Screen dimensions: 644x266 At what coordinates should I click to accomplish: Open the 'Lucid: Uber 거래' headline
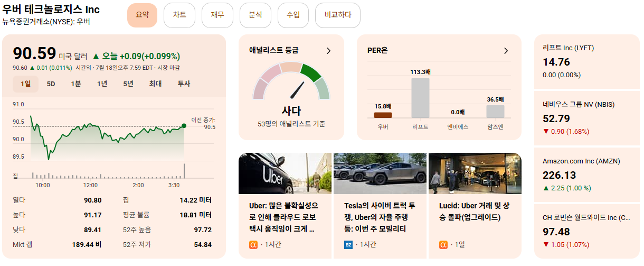(x=474, y=211)
